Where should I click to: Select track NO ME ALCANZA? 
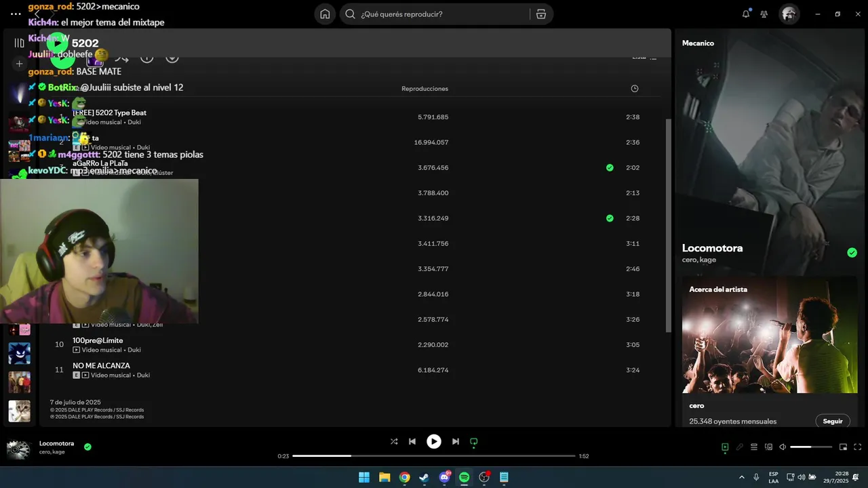click(x=101, y=365)
